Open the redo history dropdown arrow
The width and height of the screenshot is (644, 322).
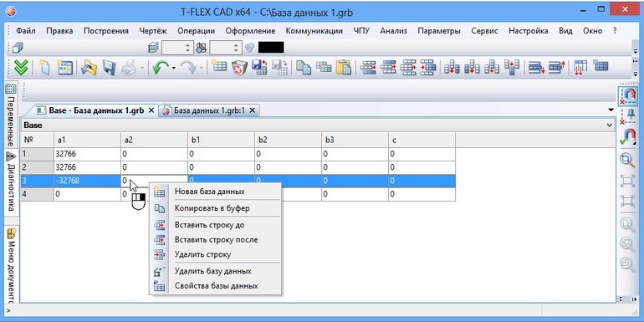tap(202, 68)
